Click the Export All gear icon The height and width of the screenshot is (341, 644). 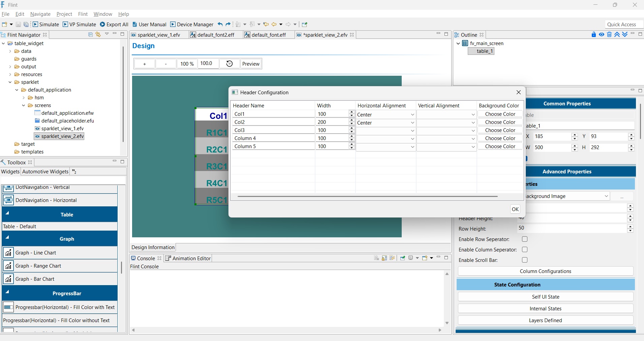click(x=102, y=24)
